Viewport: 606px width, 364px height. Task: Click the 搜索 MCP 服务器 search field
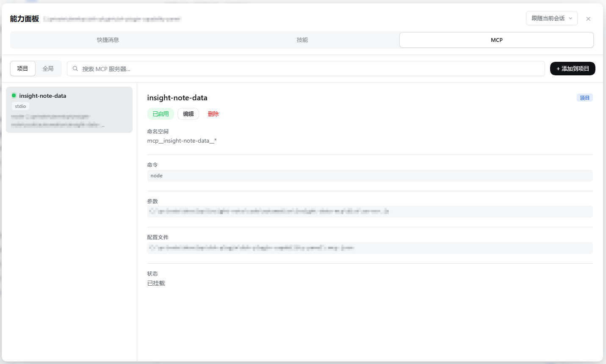click(x=306, y=69)
